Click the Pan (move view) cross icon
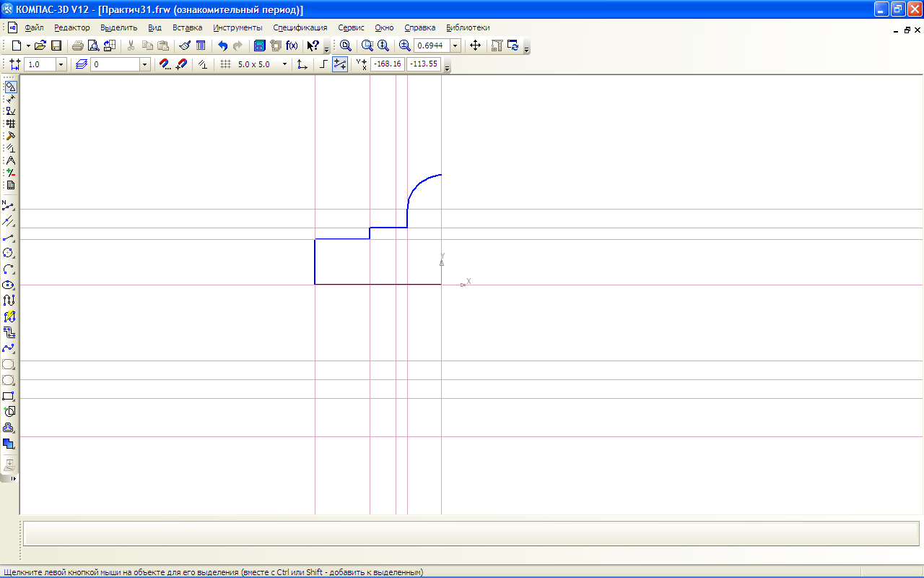This screenshot has height=578, width=924. coord(475,46)
